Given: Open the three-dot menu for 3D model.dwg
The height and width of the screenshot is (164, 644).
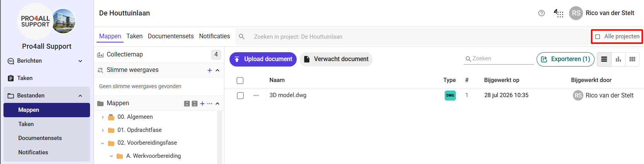Looking at the screenshot, I should click(256, 96).
